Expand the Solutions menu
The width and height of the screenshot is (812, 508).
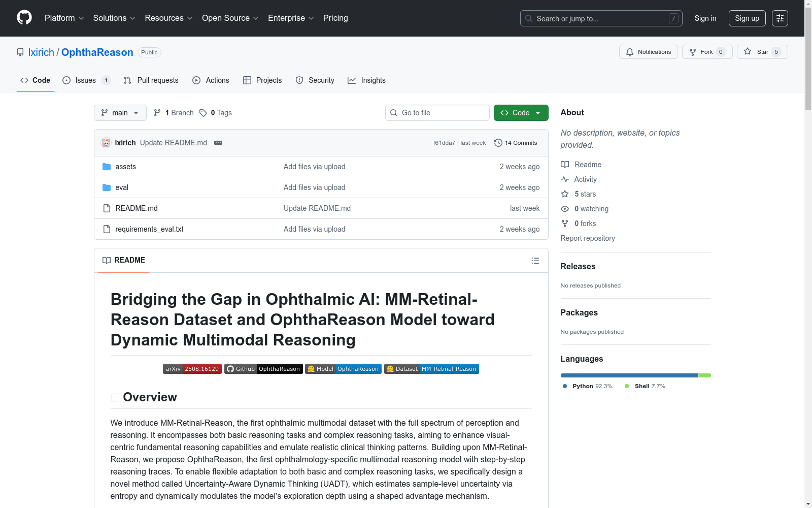114,18
